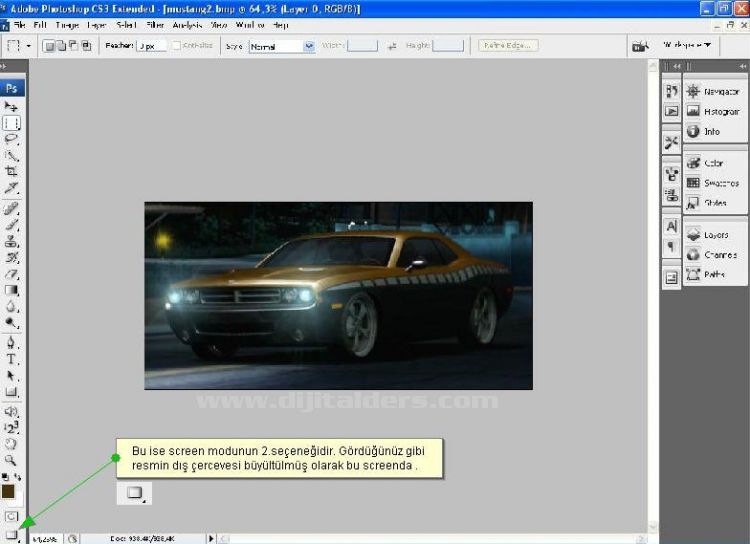This screenshot has height=544, width=750.
Task: Open the Image menu
Action: tap(67, 25)
